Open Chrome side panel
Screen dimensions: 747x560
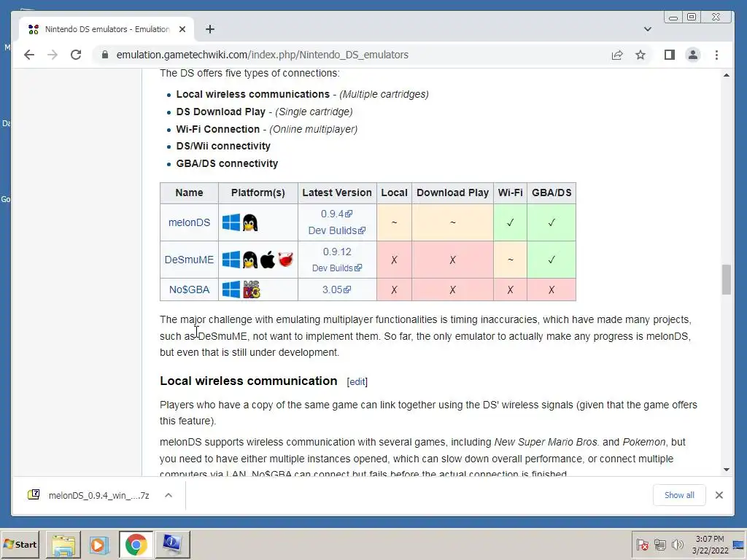pos(670,55)
